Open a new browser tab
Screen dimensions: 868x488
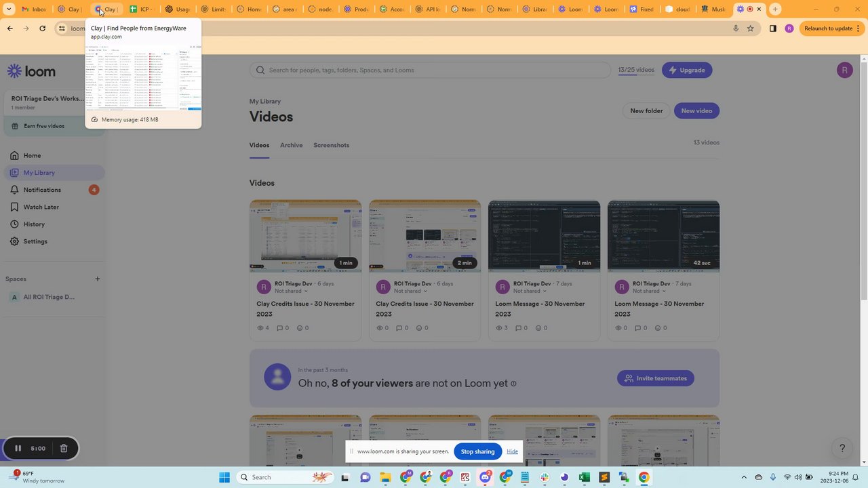[775, 9]
